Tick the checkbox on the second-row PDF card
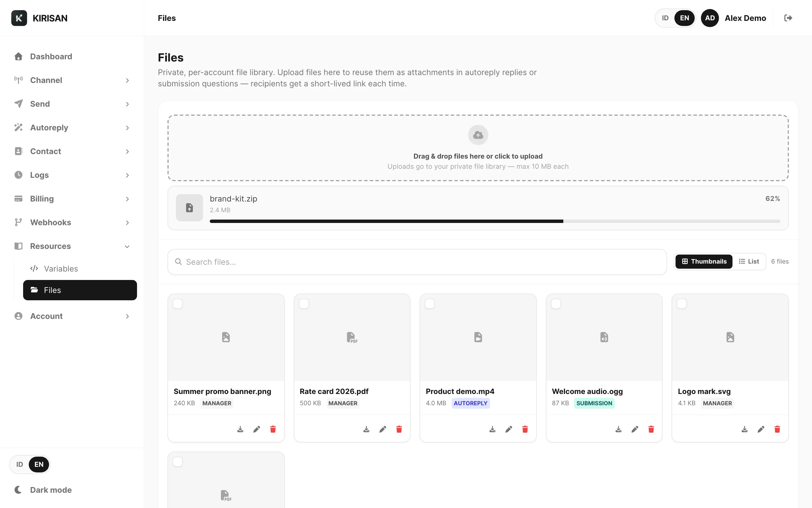 pyautogui.click(x=178, y=462)
